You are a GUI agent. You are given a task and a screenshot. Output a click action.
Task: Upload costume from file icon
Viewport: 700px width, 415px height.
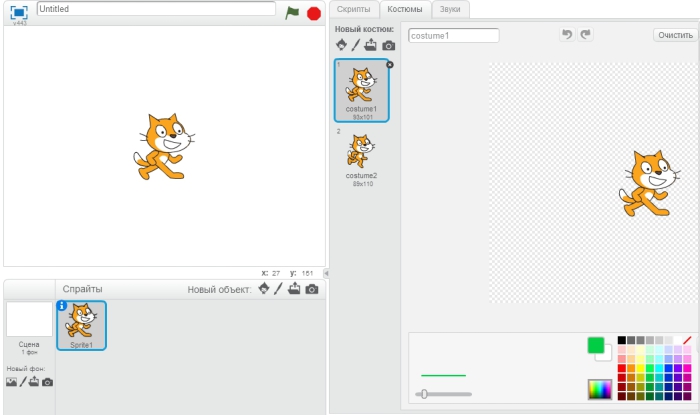tap(372, 45)
